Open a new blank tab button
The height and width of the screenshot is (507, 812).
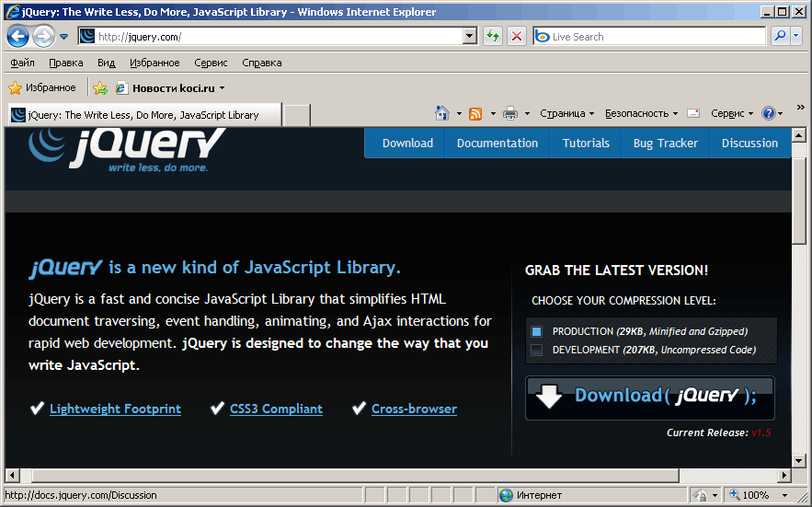tap(297, 115)
